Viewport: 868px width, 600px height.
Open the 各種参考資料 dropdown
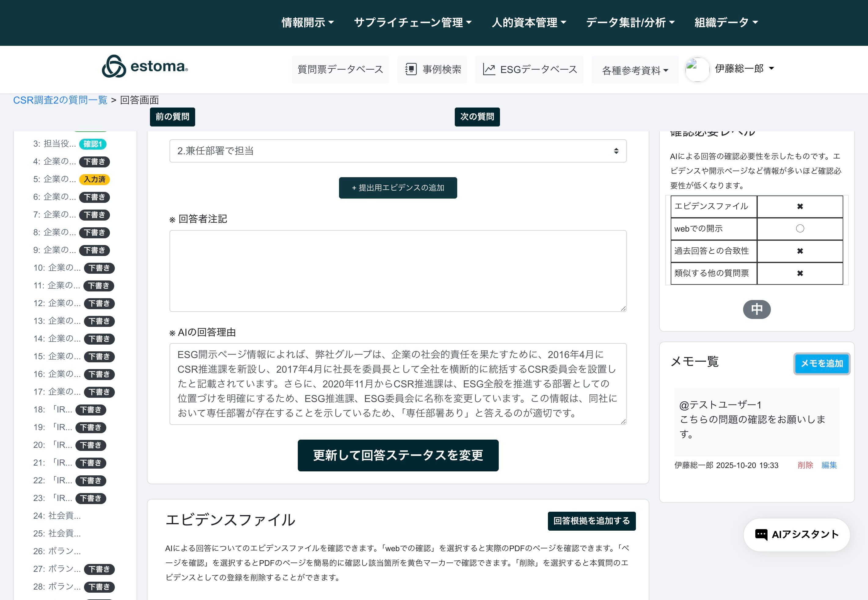pyautogui.click(x=635, y=70)
